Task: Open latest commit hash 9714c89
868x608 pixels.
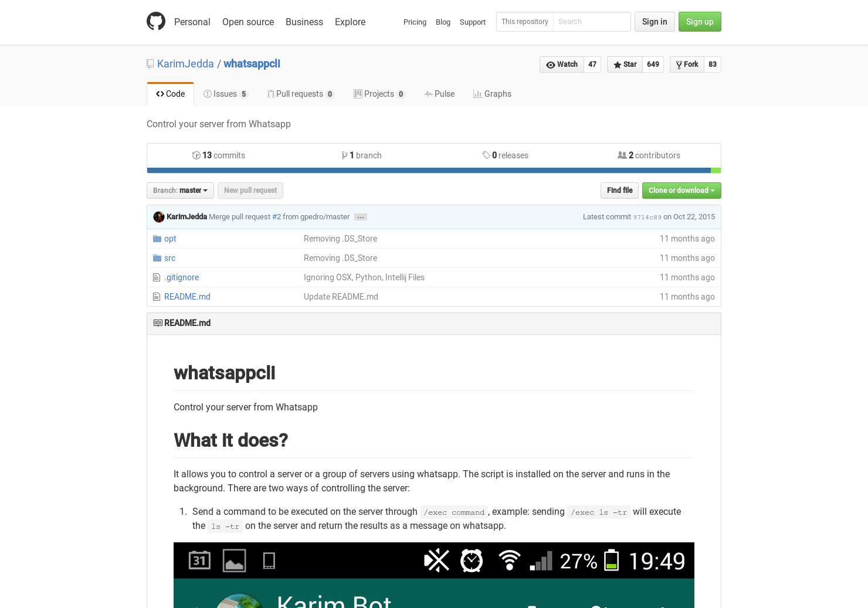Action: tap(647, 218)
